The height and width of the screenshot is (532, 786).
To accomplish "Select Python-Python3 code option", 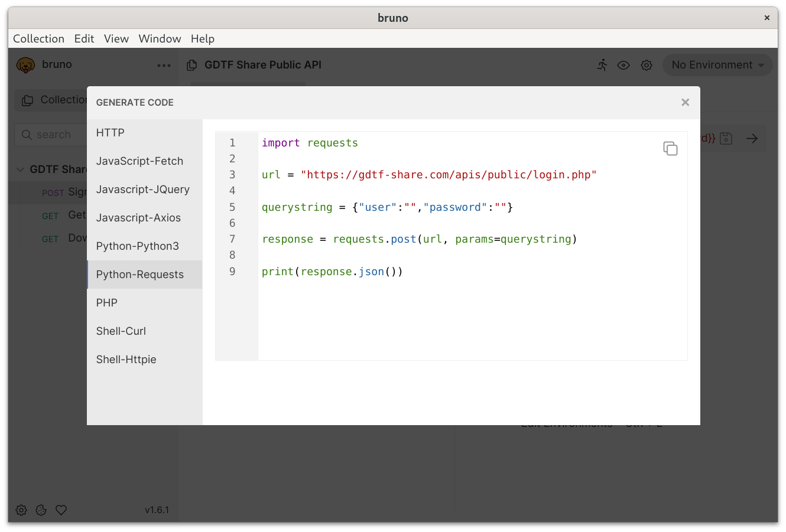I will (145, 246).
